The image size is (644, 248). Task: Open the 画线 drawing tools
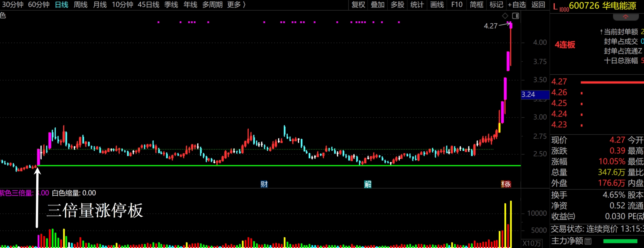coord(437,5)
